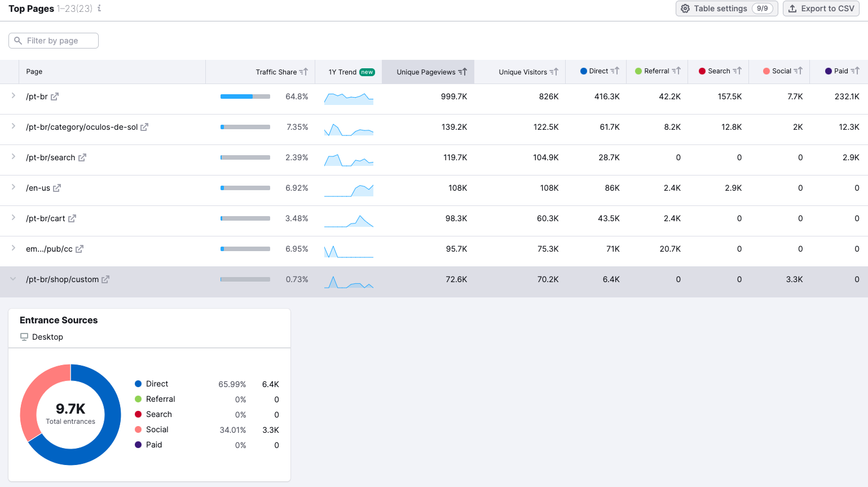
Task: Click the Table settings gear icon
Action: [685, 8]
